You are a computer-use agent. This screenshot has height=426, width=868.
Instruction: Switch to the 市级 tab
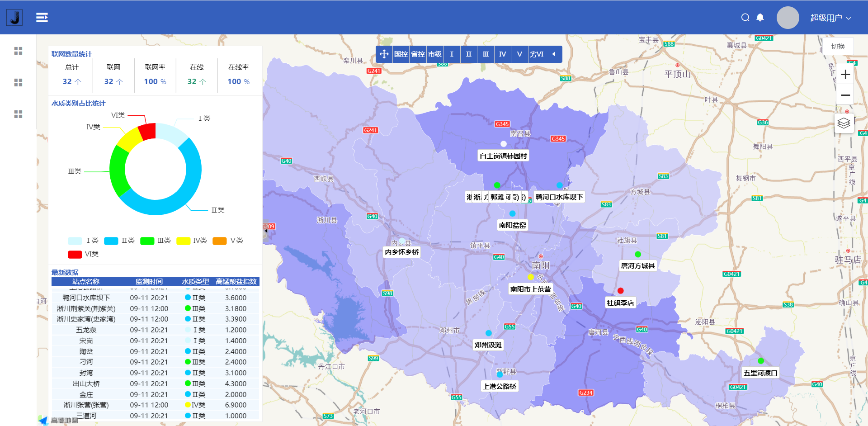pyautogui.click(x=434, y=54)
